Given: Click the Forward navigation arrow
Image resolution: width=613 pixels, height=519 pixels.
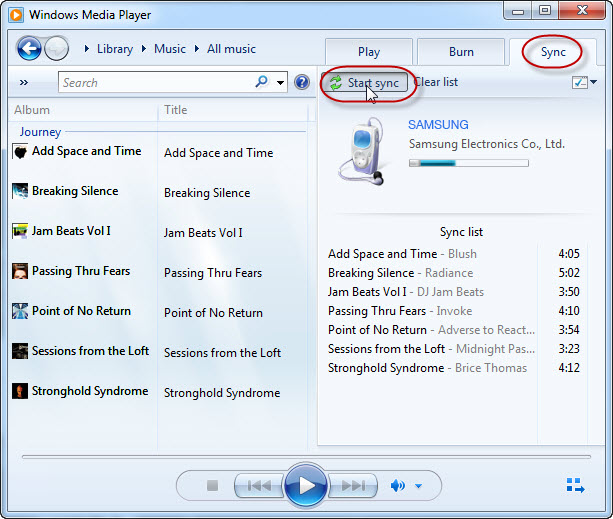Looking at the screenshot, I should coord(57,49).
